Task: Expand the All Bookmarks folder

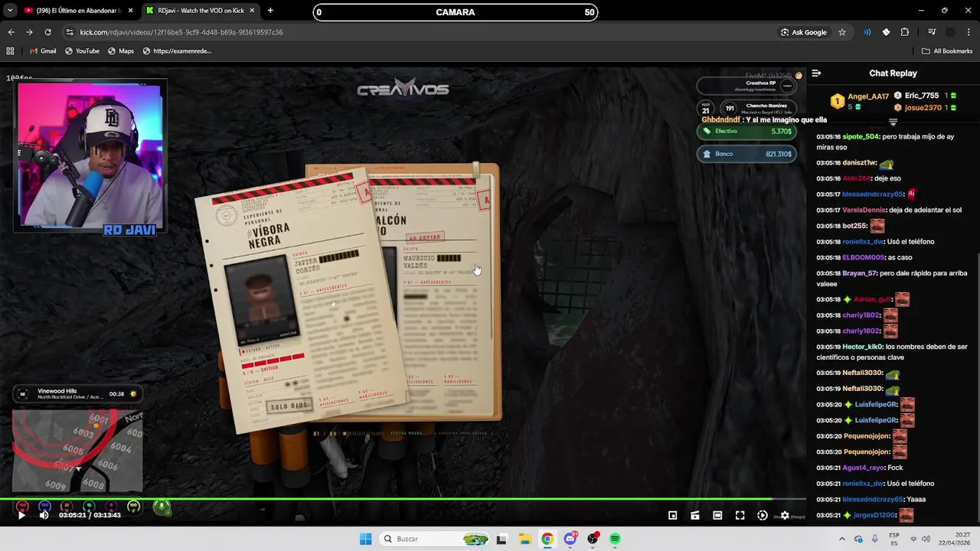Action: pos(947,51)
